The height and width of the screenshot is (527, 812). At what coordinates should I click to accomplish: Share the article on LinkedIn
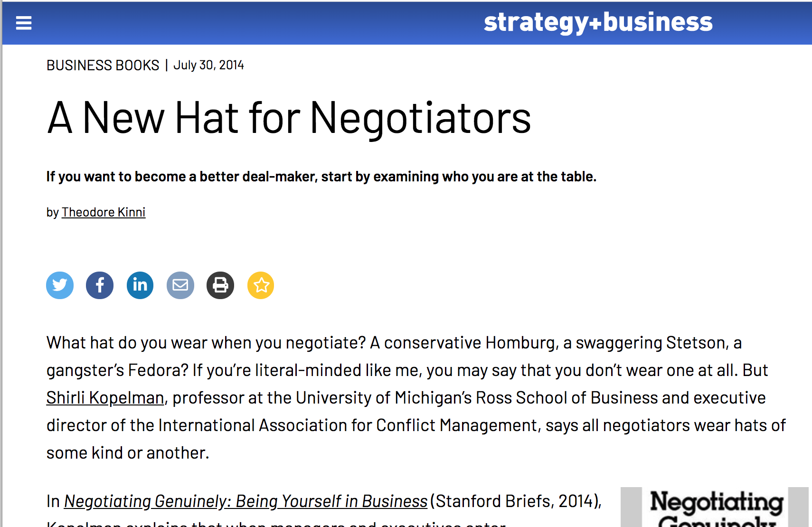pyautogui.click(x=140, y=285)
